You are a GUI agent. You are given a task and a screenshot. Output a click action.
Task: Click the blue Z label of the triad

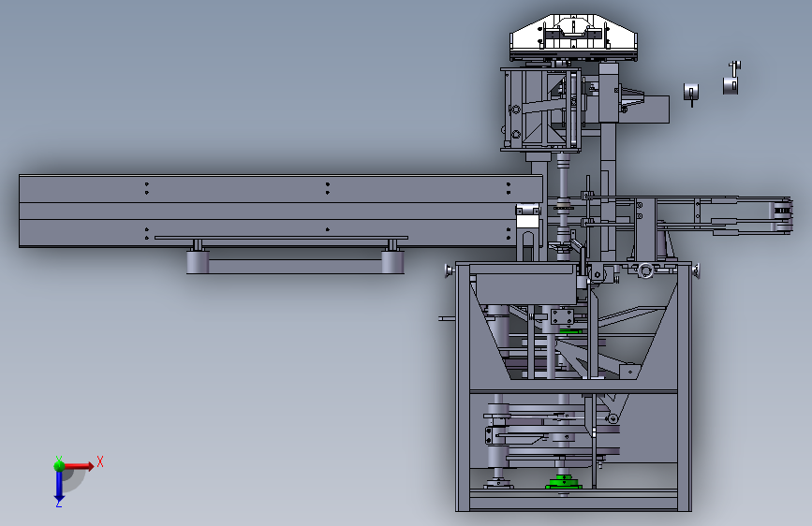58,504
